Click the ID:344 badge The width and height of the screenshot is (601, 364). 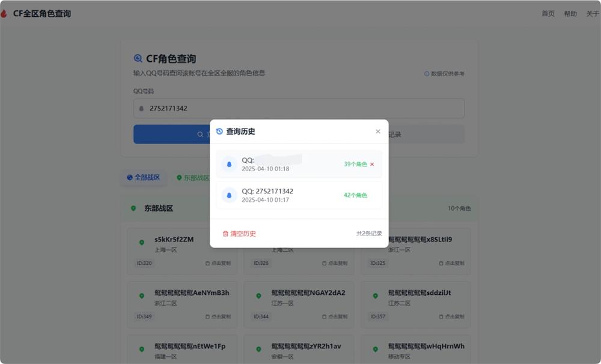click(261, 317)
